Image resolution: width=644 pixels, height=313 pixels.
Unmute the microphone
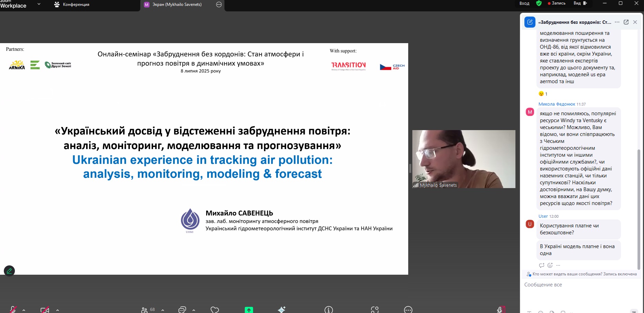pos(13,310)
